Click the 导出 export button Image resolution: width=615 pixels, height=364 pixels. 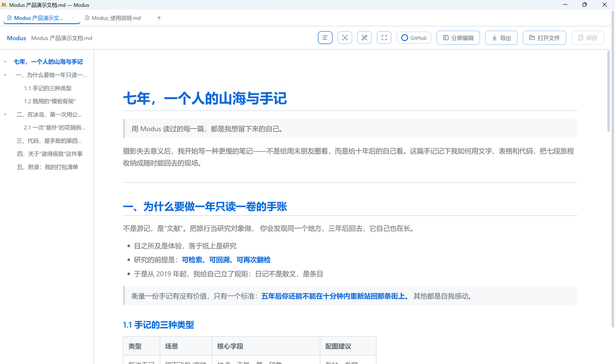click(501, 38)
